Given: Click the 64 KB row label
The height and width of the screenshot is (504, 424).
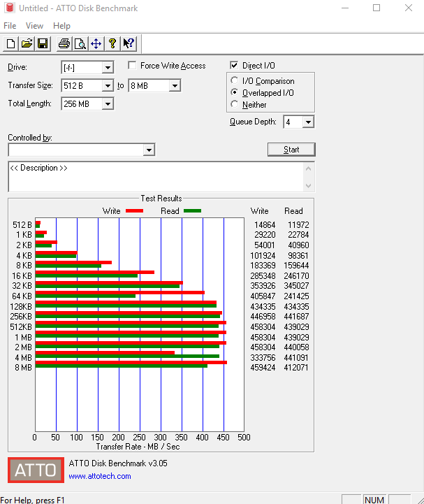Looking at the screenshot, I should pos(22,296).
